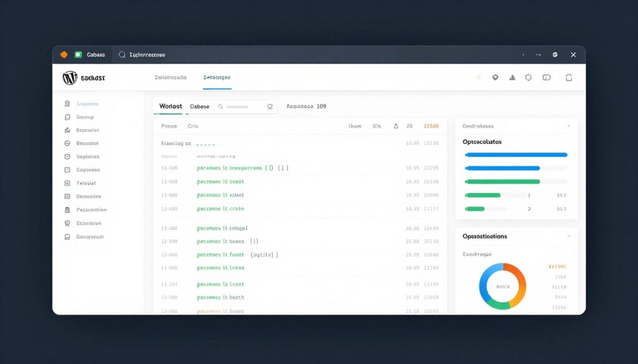
Task: Click the Opteceolatos heading
Action: [x=482, y=142]
